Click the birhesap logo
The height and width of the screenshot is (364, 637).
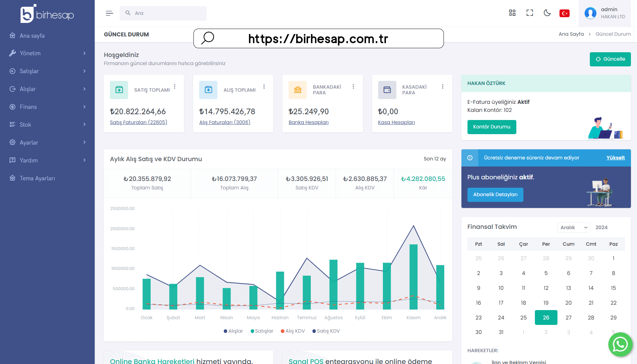[x=47, y=14]
